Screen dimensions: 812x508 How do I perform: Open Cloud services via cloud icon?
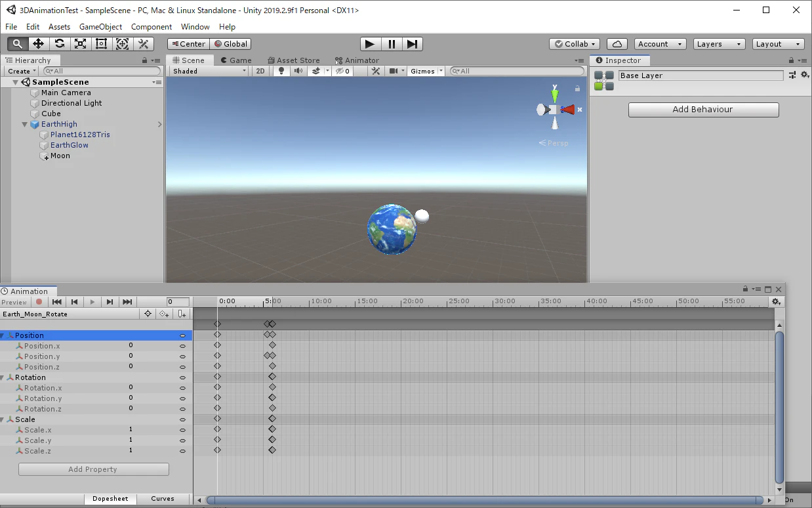pos(617,44)
